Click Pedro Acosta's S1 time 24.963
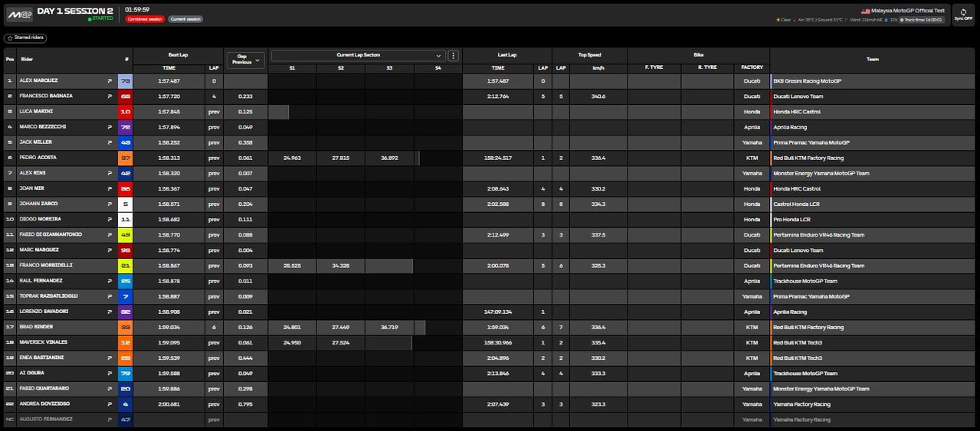The image size is (980, 431). (x=292, y=158)
